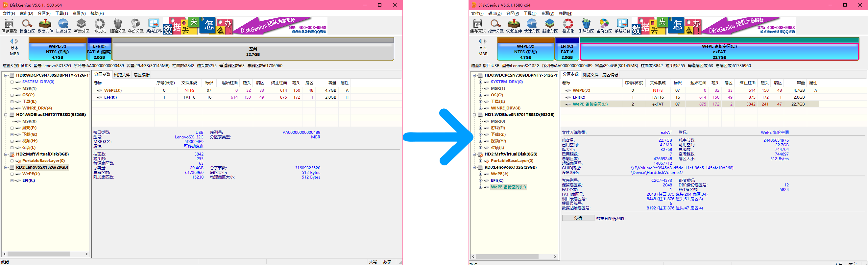Launch 恢复文件 in the left window toolbar

pos(45,26)
